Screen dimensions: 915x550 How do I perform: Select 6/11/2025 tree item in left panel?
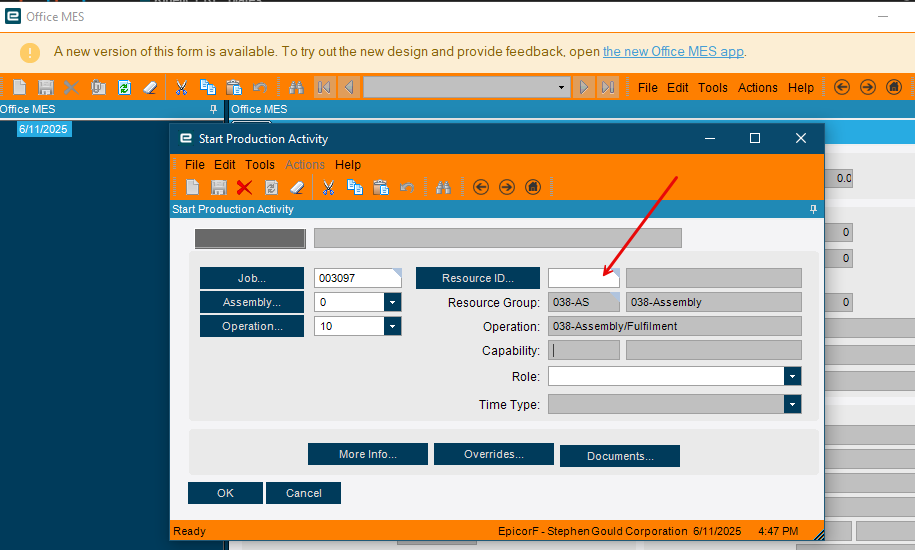click(x=43, y=129)
